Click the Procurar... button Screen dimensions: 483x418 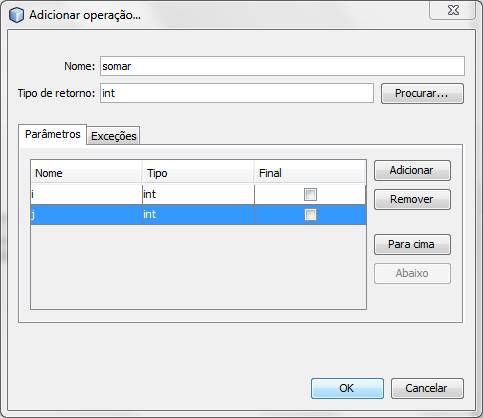click(422, 93)
